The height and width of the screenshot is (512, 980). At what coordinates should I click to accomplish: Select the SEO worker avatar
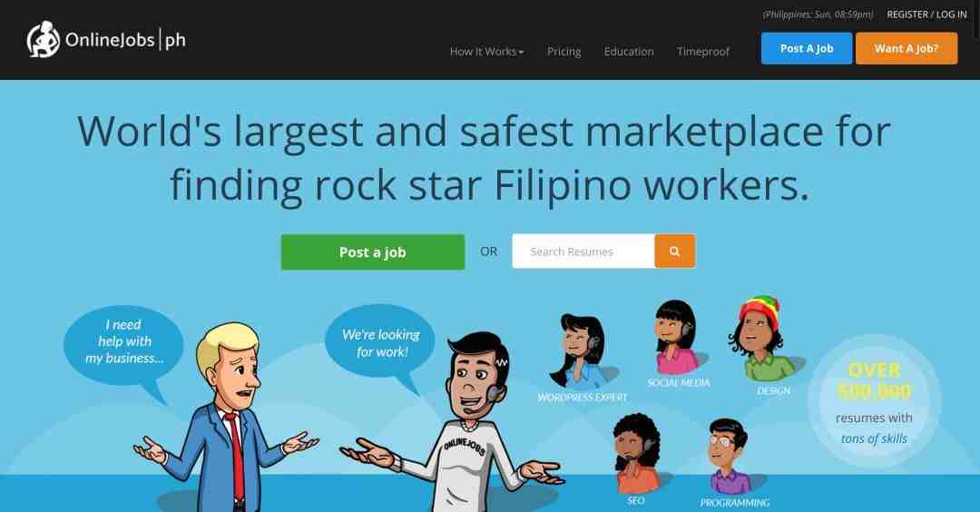click(638, 453)
